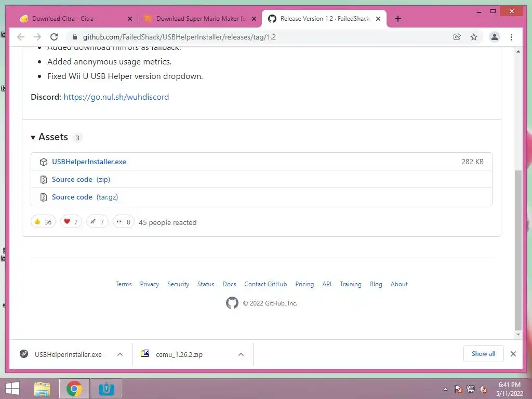This screenshot has width=532, height=399.
Task: Click the package icon beside USBHelperInstaller.exe asset
Action: 44,162
